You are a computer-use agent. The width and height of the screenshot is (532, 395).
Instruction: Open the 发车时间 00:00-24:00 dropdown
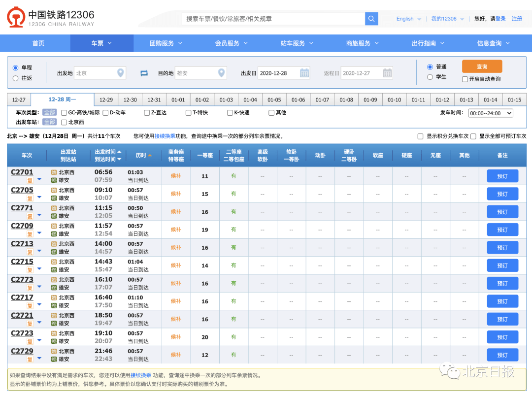[490, 112]
